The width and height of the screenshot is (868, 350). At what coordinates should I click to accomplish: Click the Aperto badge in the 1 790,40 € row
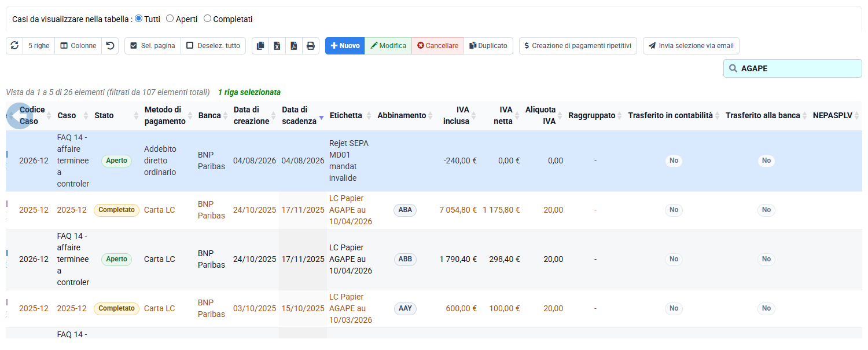pyautogui.click(x=117, y=259)
